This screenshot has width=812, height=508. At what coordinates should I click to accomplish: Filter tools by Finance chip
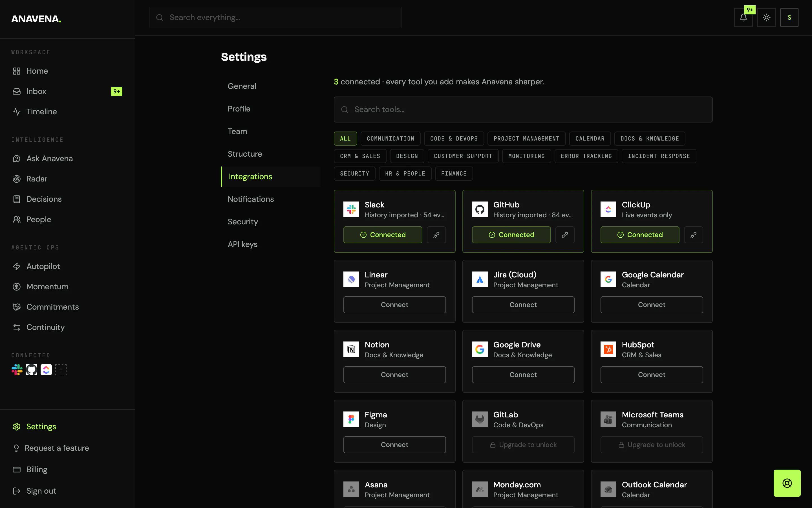pos(454,173)
